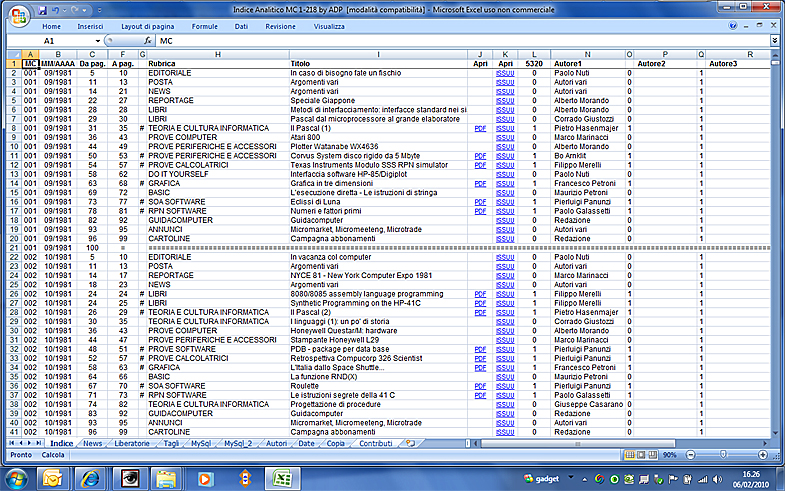Switch to the News sheet
The height and width of the screenshot is (491, 785).
coord(93,443)
